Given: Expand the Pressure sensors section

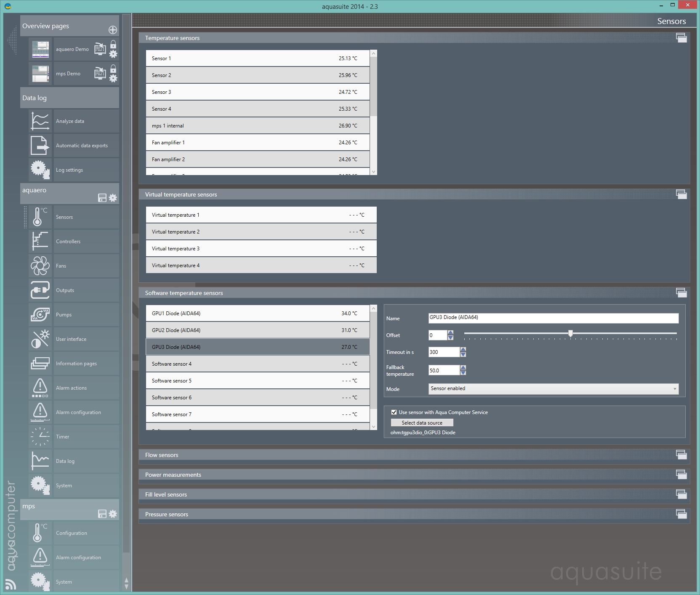Looking at the screenshot, I should 681,514.
